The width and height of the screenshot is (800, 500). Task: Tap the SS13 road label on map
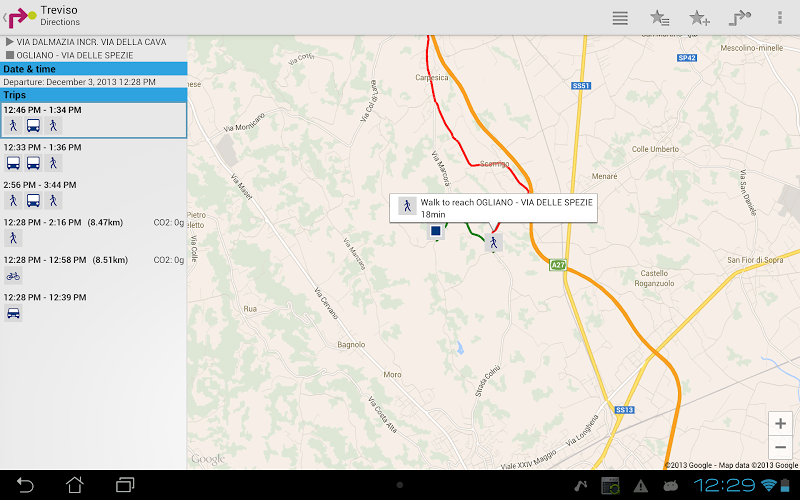[x=624, y=410]
